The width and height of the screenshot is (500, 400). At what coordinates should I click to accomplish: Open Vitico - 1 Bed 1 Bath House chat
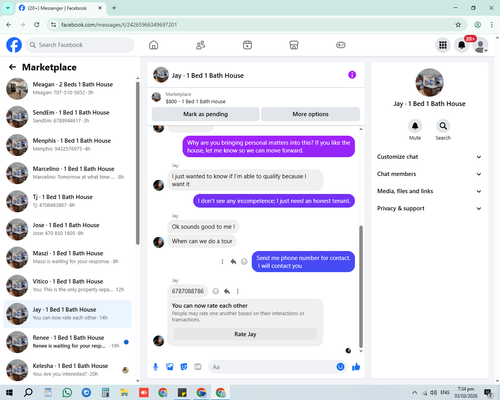(x=68, y=285)
